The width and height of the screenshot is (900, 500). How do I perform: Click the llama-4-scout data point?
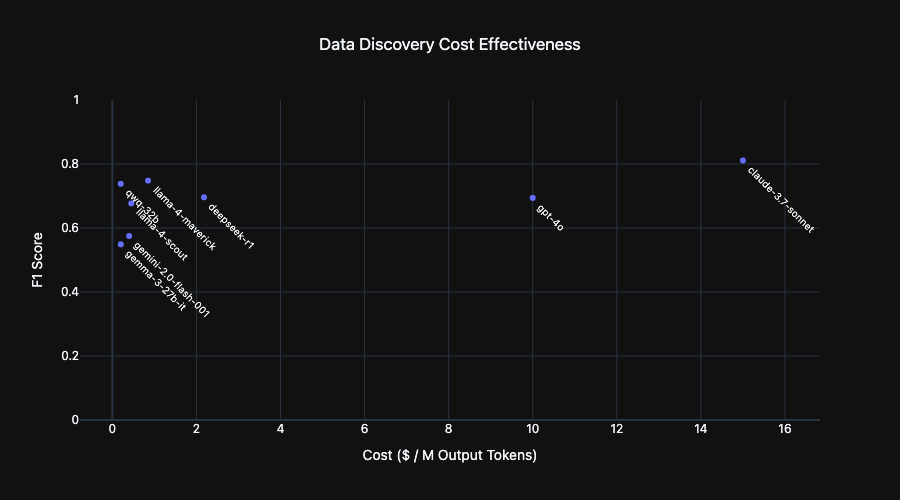click(131, 203)
